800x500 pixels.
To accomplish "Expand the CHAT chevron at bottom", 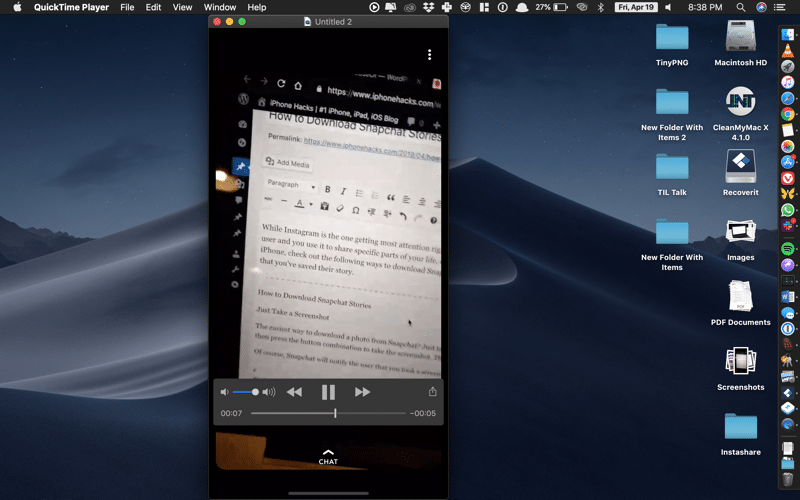I will [328, 454].
